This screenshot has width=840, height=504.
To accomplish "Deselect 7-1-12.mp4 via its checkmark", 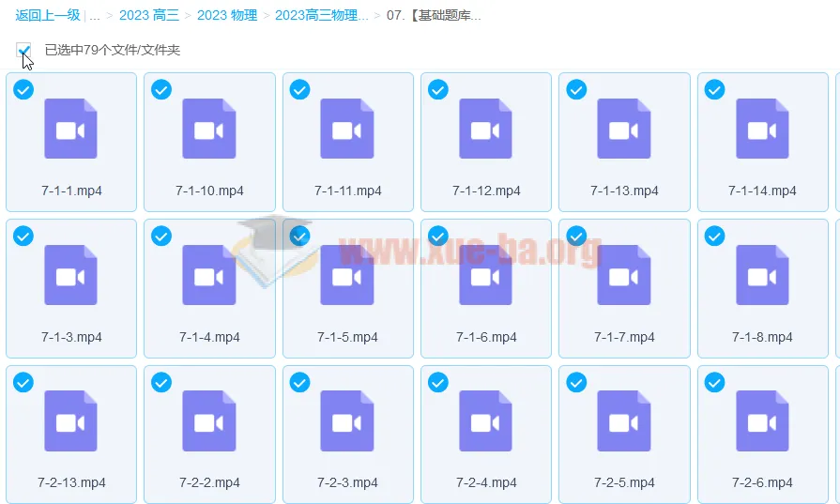I will (437, 89).
